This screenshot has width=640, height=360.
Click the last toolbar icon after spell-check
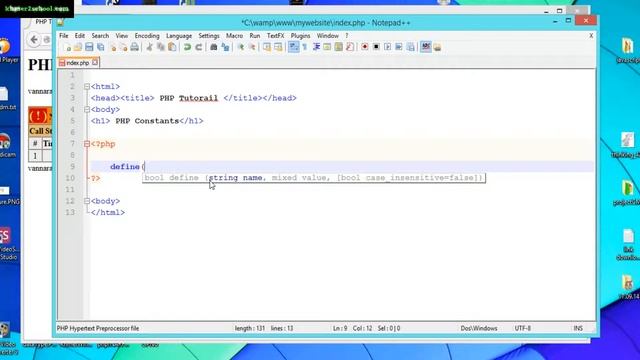pos(437,47)
